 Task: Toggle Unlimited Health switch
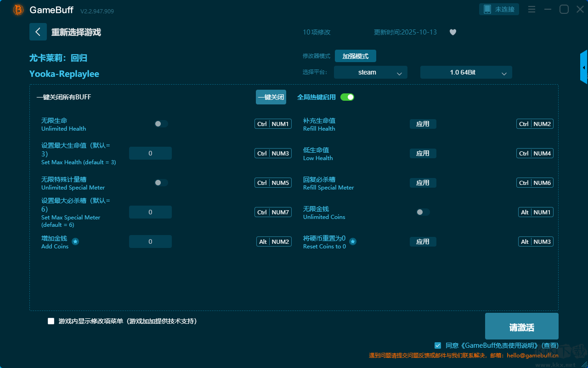click(161, 124)
